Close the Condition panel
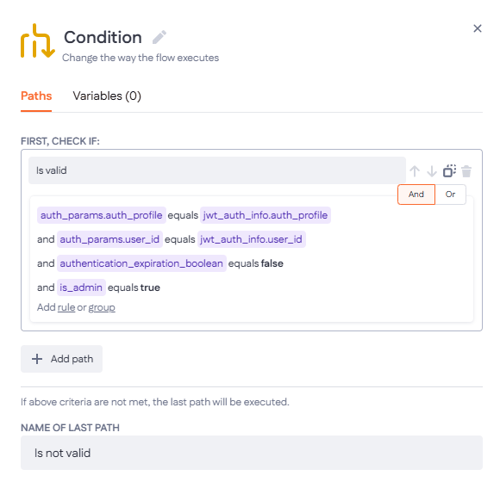The image size is (500, 488). tap(477, 29)
